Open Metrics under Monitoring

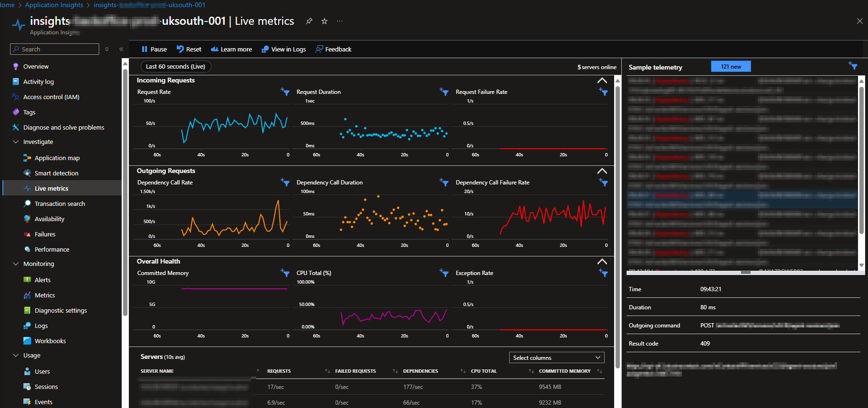pos(44,295)
